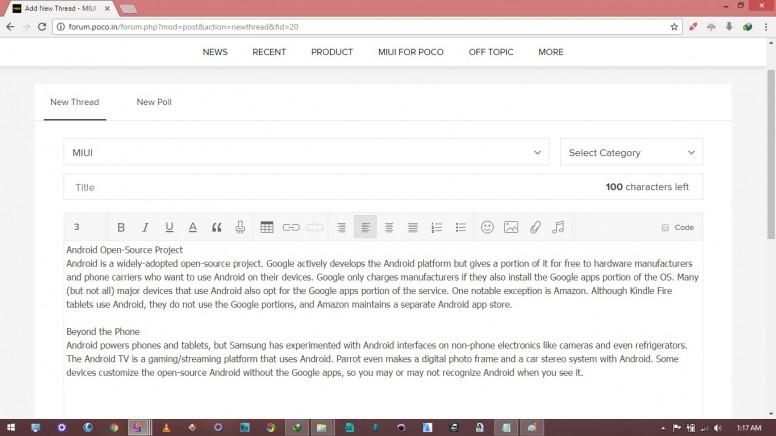Attach a file with paperclip icon
The image size is (776, 436).
(535, 227)
